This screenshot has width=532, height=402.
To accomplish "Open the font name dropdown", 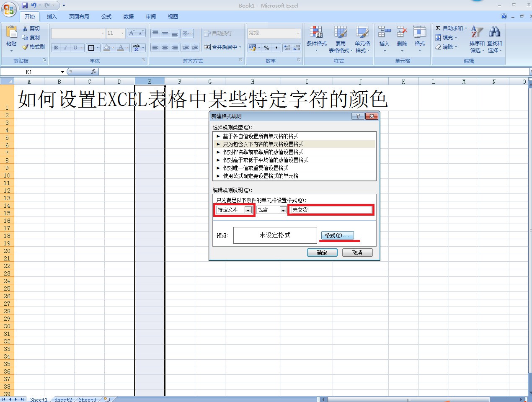I will tap(103, 33).
